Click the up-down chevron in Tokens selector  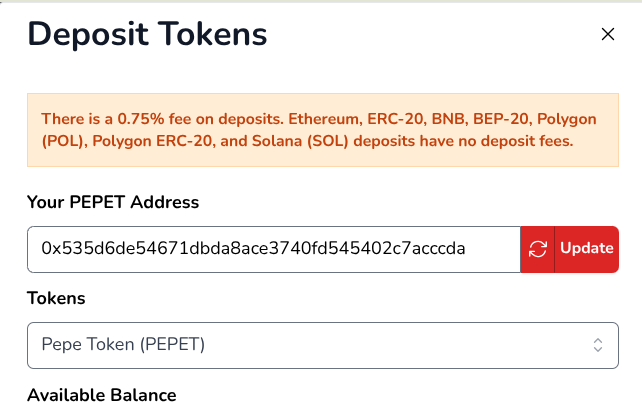(x=598, y=345)
